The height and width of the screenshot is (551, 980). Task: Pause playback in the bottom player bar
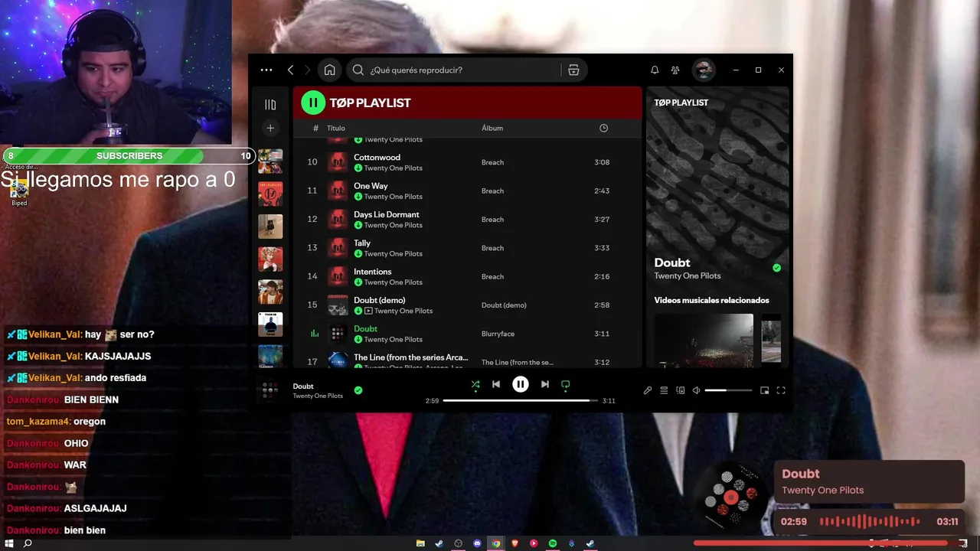(x=520, y=384)
